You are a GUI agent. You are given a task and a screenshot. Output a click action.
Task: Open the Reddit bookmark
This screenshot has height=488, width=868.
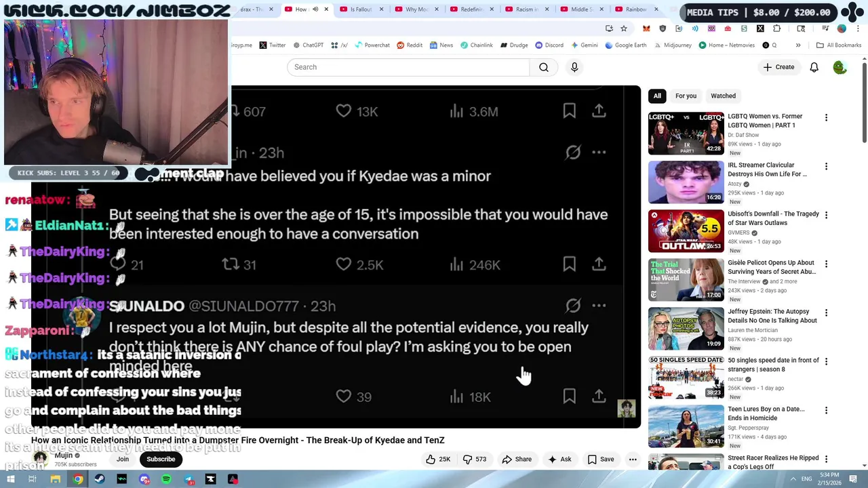[410, 45]
